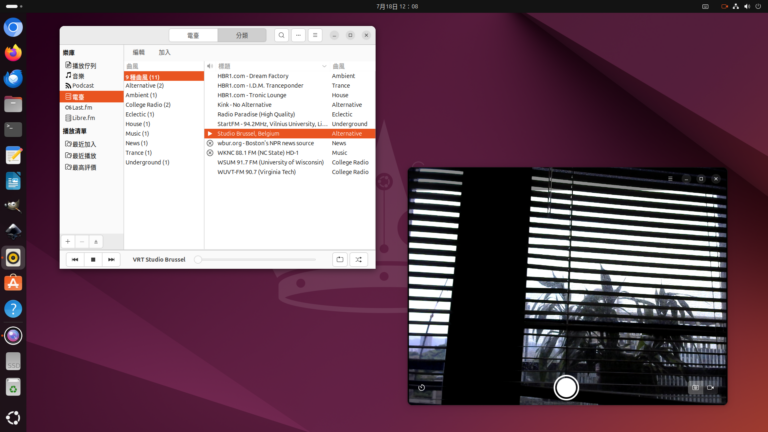Select HBR1.com - I.D.M. Tranceponder station
This screenshot has width=768, height=432.
290,86
